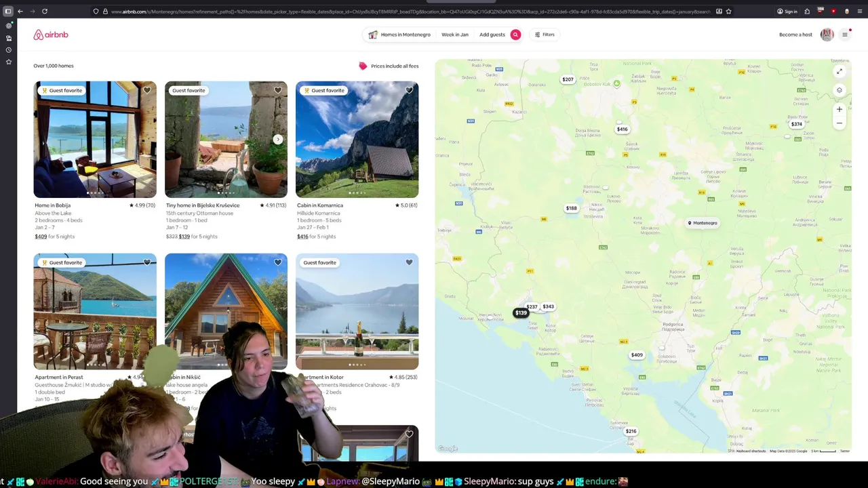Open the Home in Bobija photo
Viewport: 868px width, 488px height.
pos(95,140)
